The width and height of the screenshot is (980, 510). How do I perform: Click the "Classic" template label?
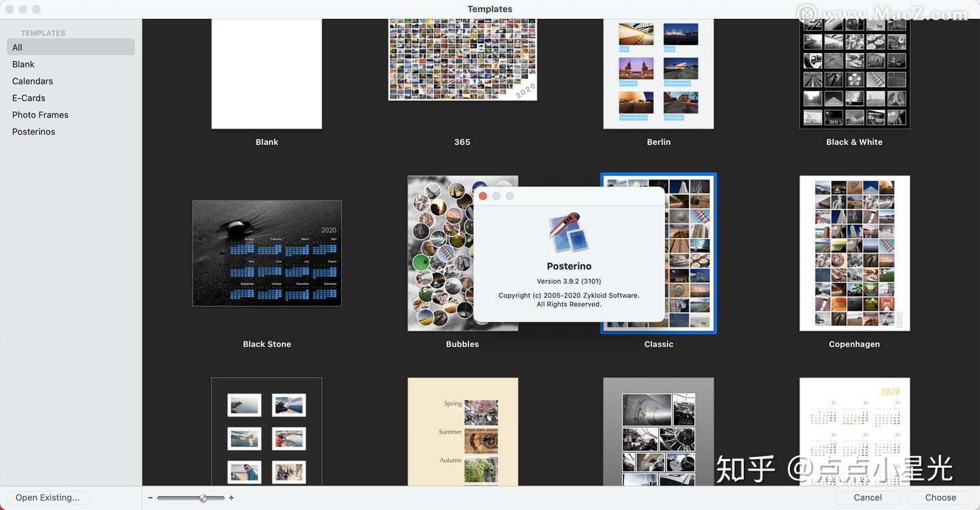pos(659,344)
